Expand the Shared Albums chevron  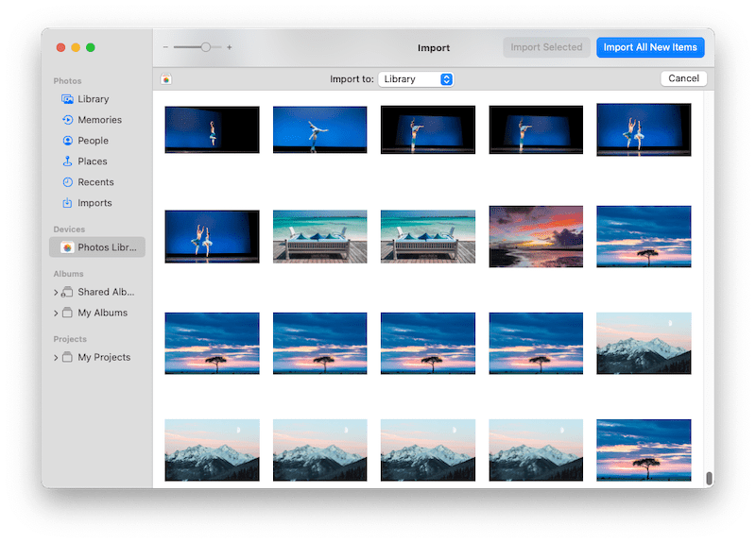click(56, 293)
